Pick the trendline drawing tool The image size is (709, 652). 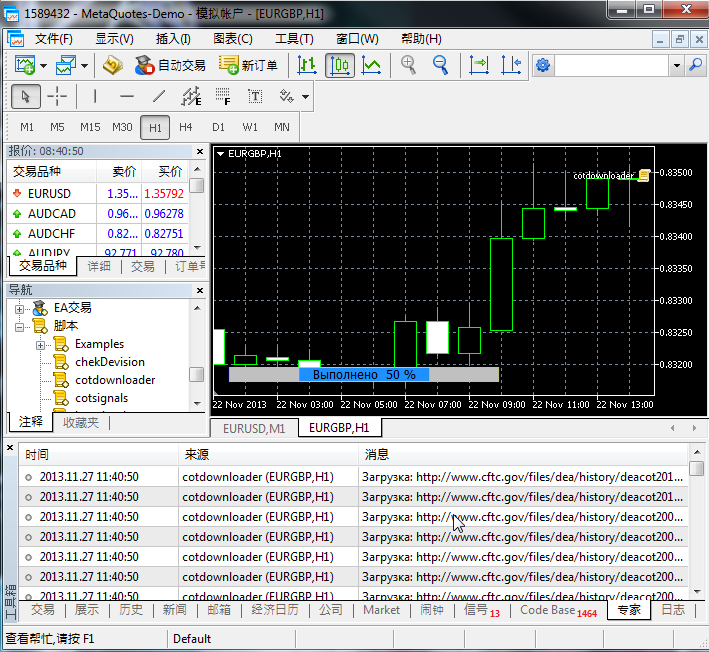[158, 96]
